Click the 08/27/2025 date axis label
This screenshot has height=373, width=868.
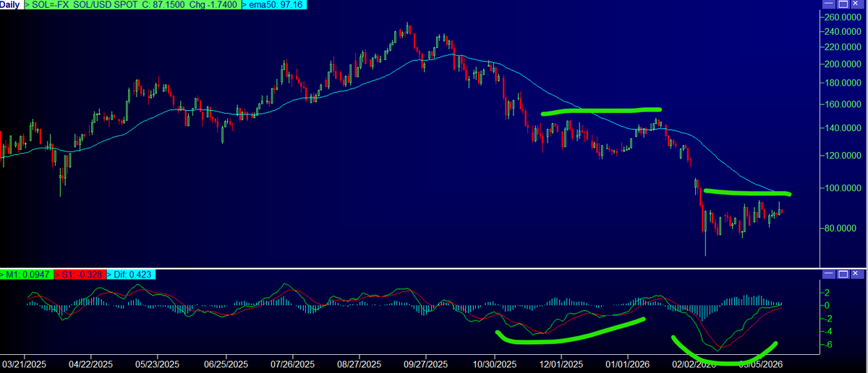(x=359, y=364)
